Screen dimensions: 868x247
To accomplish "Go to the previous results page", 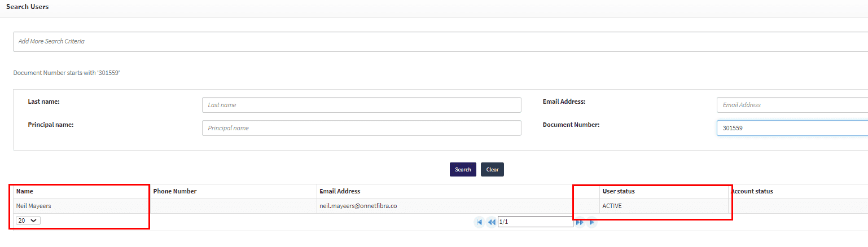I will (491, 222).
